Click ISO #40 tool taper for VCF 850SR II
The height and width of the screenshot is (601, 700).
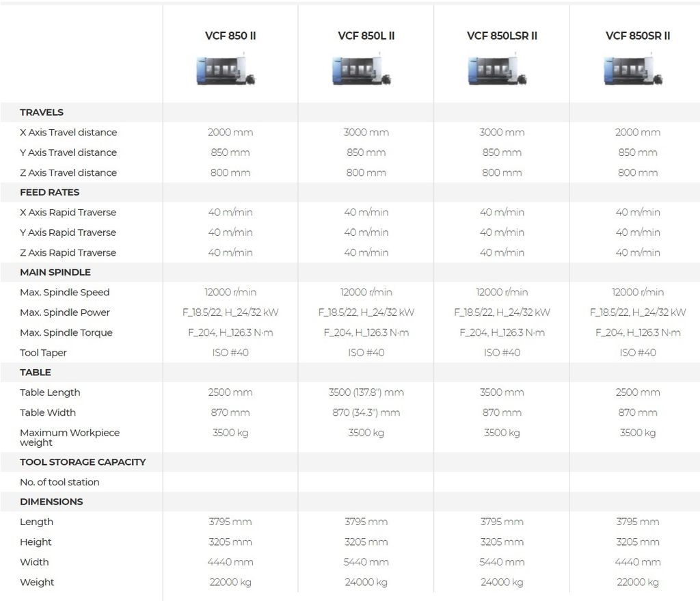point(638,352)
